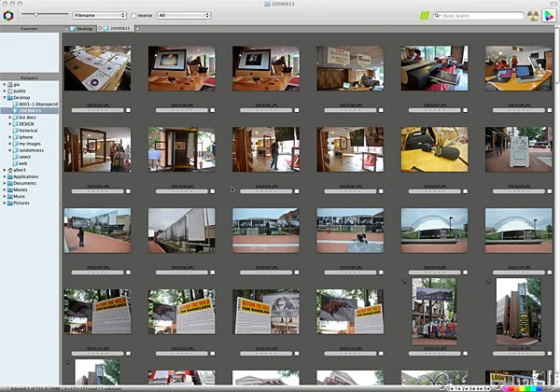Click the Quick Search field
Viewport: 560px width, 392px height.
pyautogui.click(x=478, y=16)
